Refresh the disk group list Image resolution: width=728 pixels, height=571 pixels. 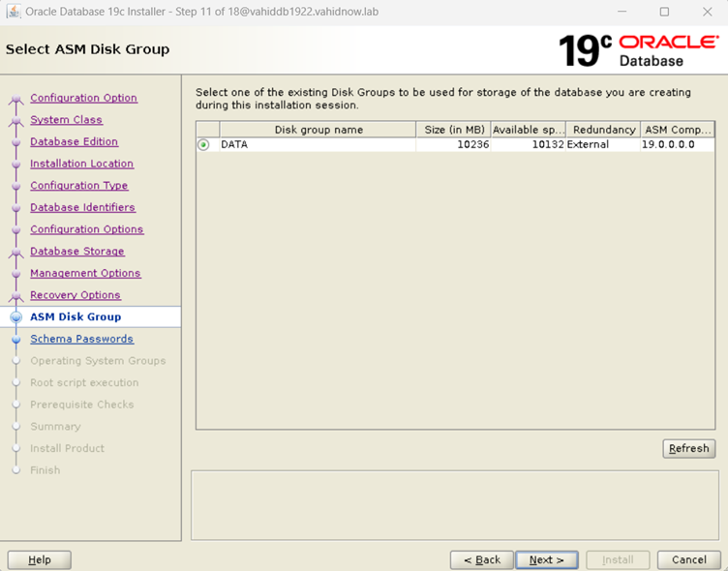click(688, 449)
